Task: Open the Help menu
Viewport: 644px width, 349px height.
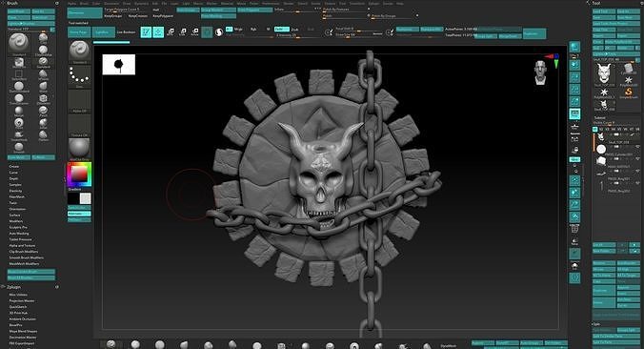Action: (399, 3)
